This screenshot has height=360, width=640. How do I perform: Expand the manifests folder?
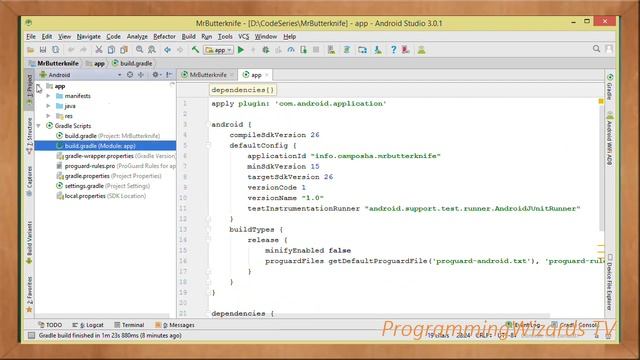coord(48,96)
